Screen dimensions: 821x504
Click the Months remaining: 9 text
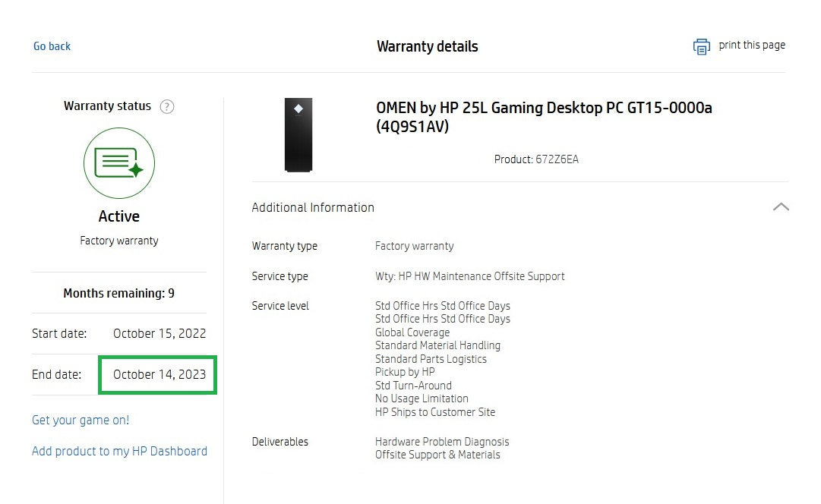click(118, 293)
